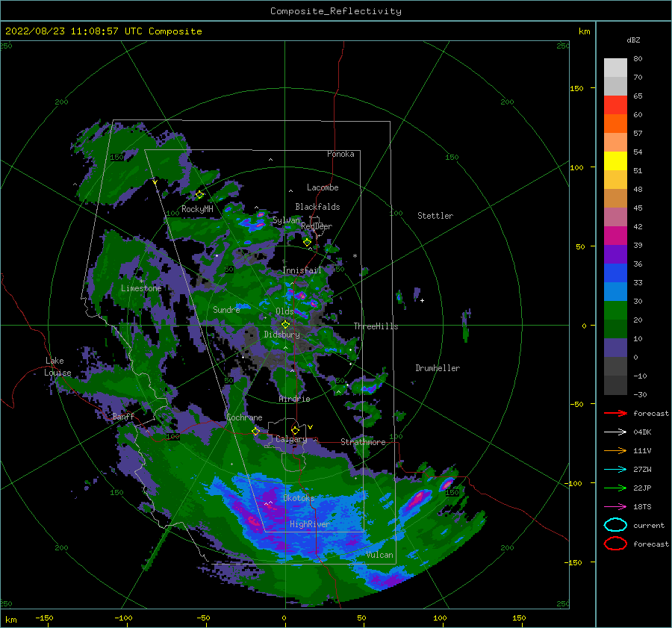Click the Blackfalds city label
This screenshot has width=672, height=628.
pyautogui.click(x=317, y=207)
